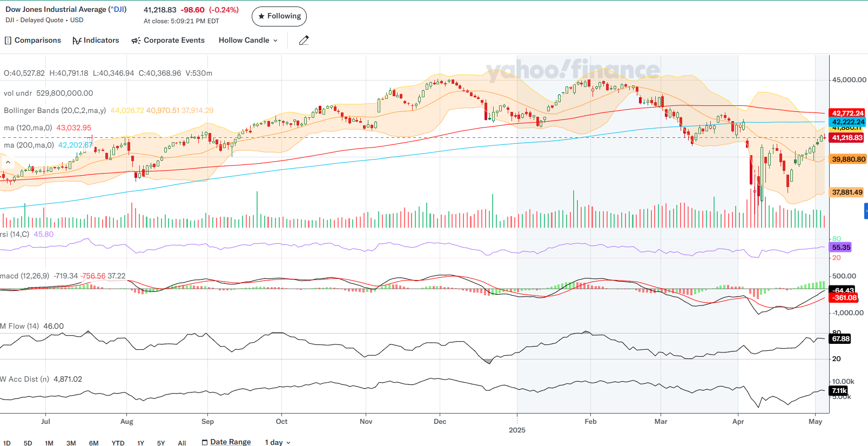This screenshot has width=868, height=446.
Task: Click the pencil draw tool icon
Action: click(x=304, y=41)
